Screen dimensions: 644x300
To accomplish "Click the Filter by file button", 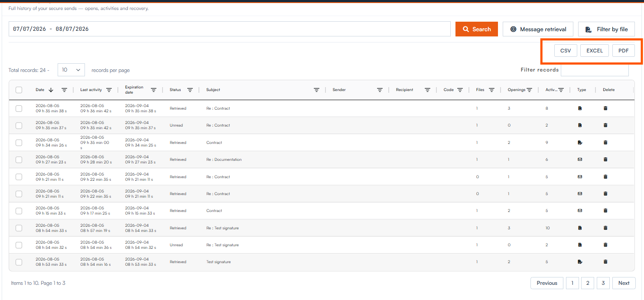I will (x=606, y=29).
